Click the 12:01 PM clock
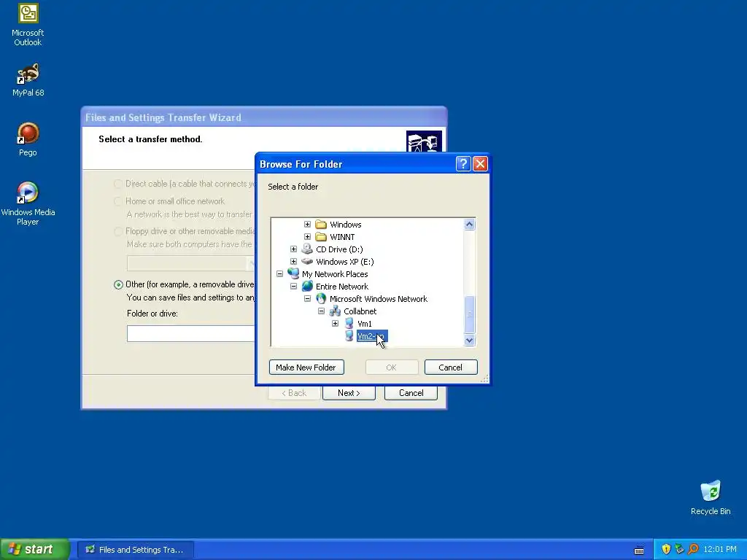 pyautogui.click(x=719, y=549)
